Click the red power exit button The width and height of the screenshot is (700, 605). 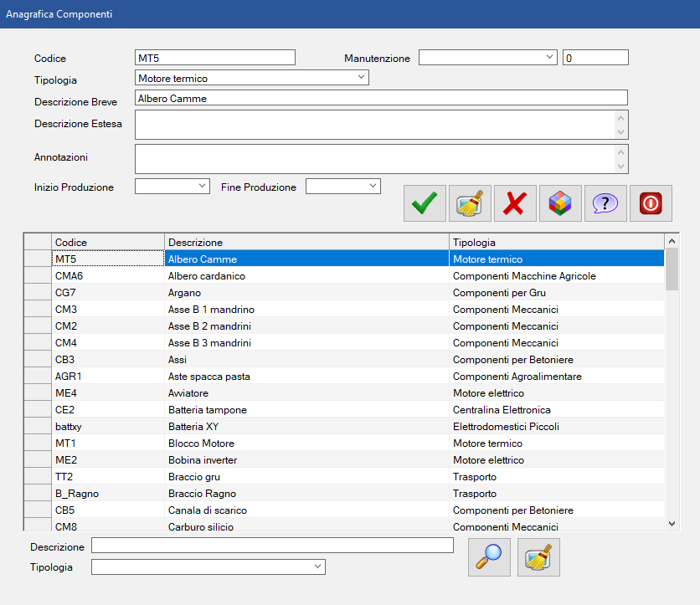coord(651,203)
